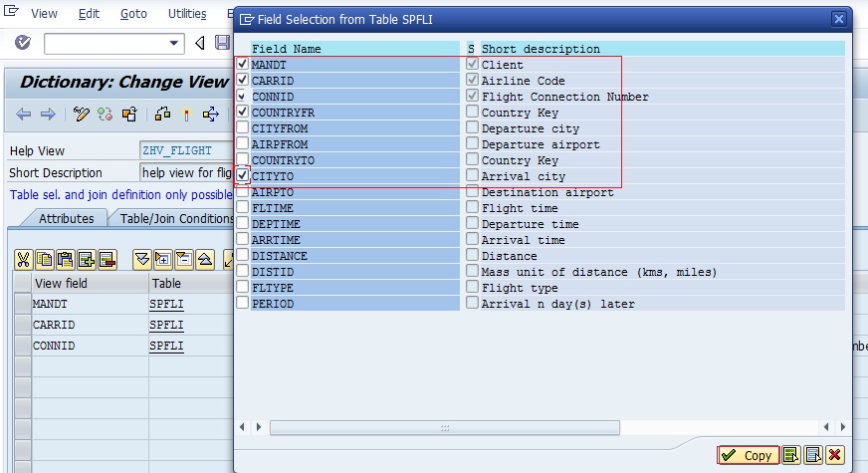Tick the S checkbox next to Flight type
868x473 pixels.
(472, 288)
